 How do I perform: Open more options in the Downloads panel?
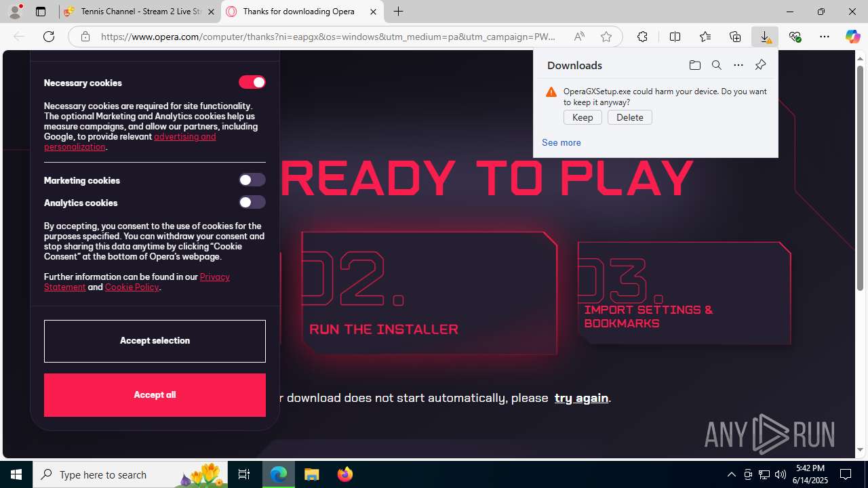738,65
